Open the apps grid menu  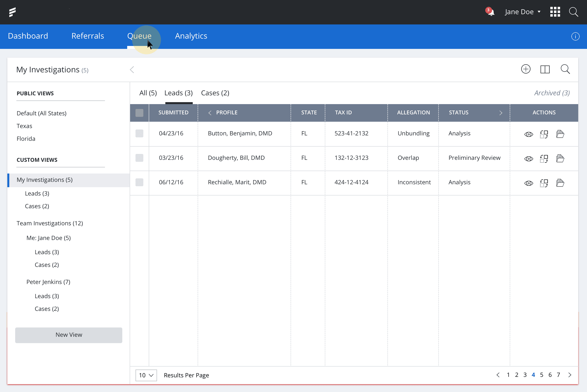pyautogui.click(x=555, y=12)
